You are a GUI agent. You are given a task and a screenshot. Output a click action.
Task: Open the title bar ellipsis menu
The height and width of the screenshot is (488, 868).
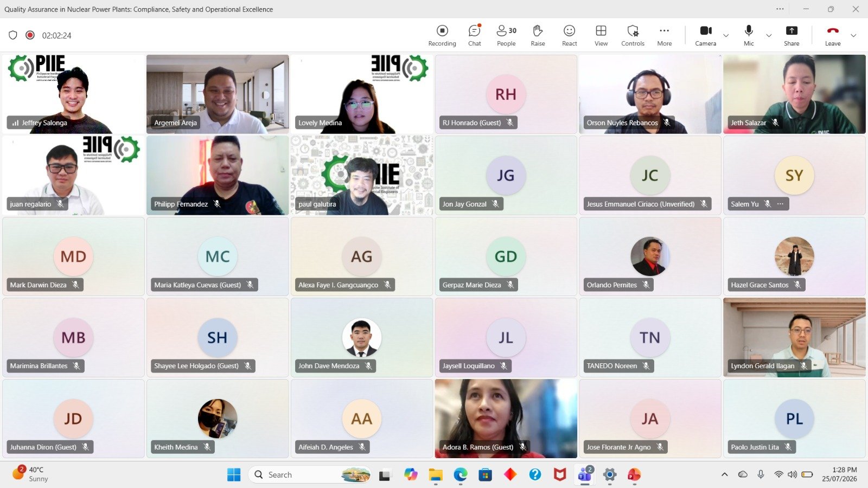pyautogui.click(x=780, y=9)
